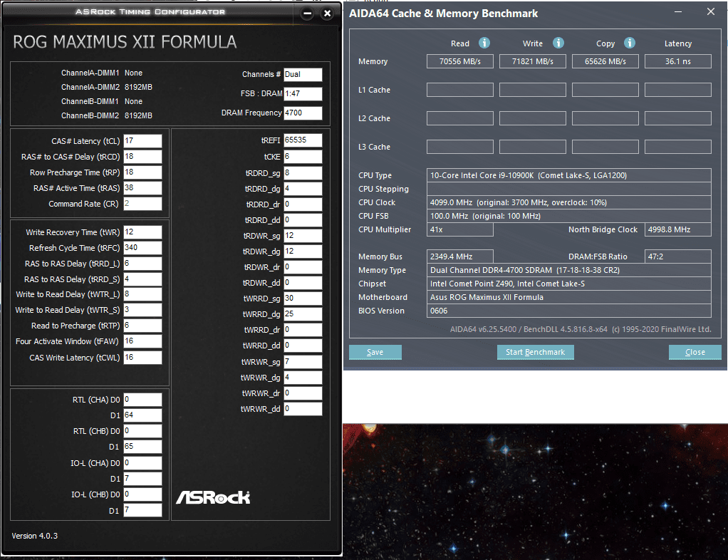Click the L3 Cache Latency result box
728x560 pixels.
tap(678, 147)
